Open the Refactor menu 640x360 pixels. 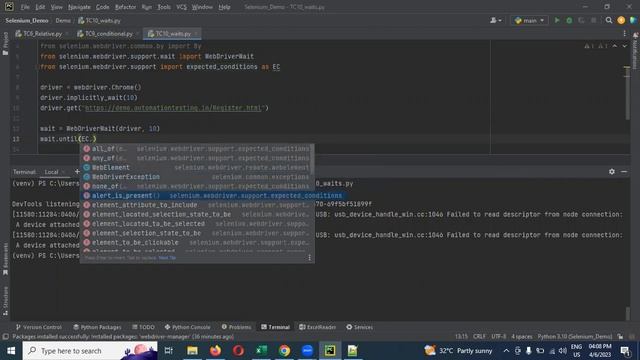click(x=125, y=7)
